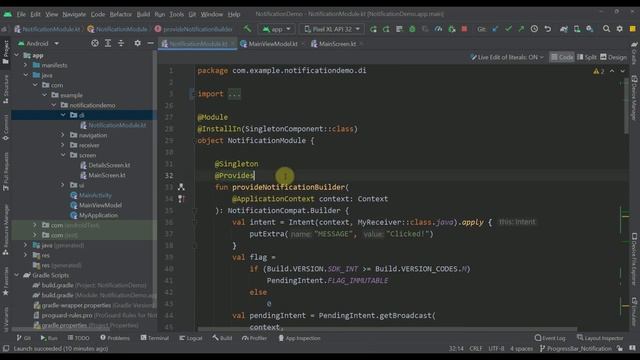Open the TODO tool window
Viewport: 640px width, 360px height.
coord(78,338)
